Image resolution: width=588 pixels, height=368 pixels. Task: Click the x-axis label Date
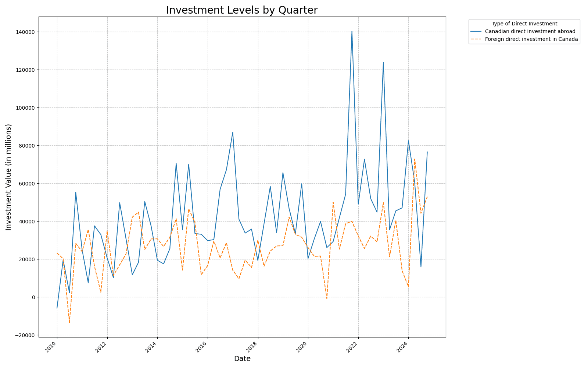click(242, 359)
